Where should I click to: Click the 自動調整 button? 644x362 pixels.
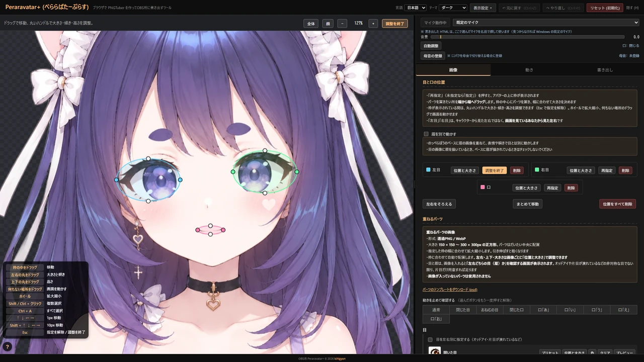(x=431, y=46)
